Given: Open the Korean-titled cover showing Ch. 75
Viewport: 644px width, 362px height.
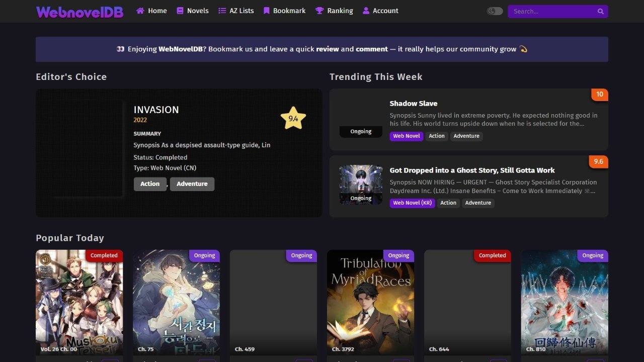Looking at the screenshot, I should tap(176, 303).
